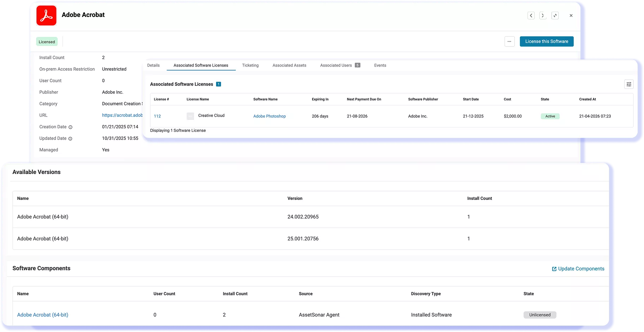Go to previous software record arrow
The width and height of the screenshot is (644, 332).
coord(531,16)
